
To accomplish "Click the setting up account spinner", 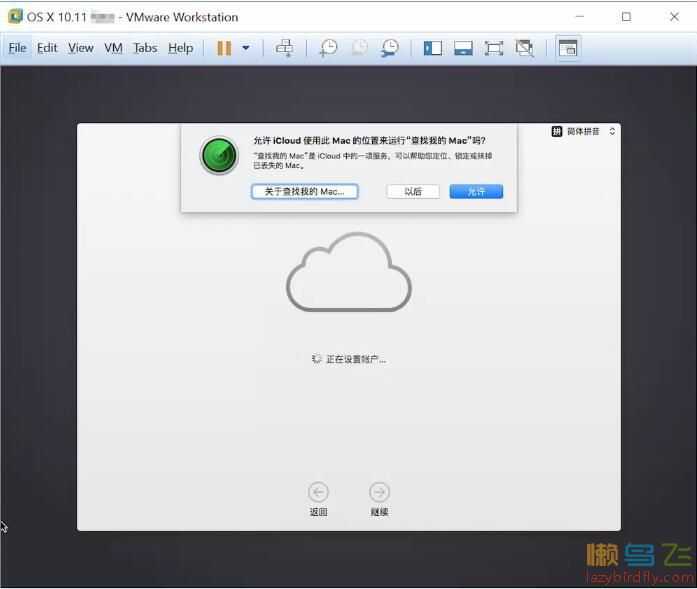I will pos(316,359).
